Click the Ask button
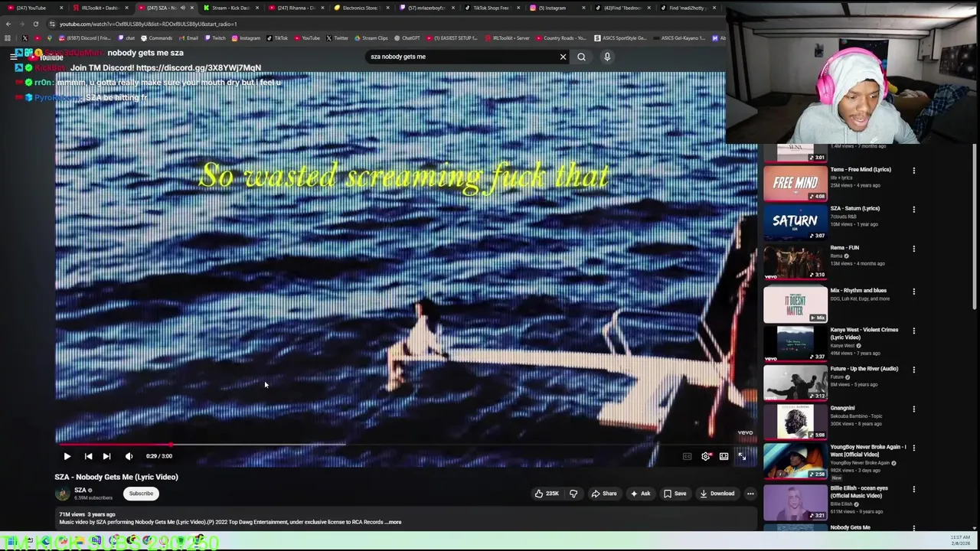The width and height of the screenshot is (980, 551). pos(640,494)
